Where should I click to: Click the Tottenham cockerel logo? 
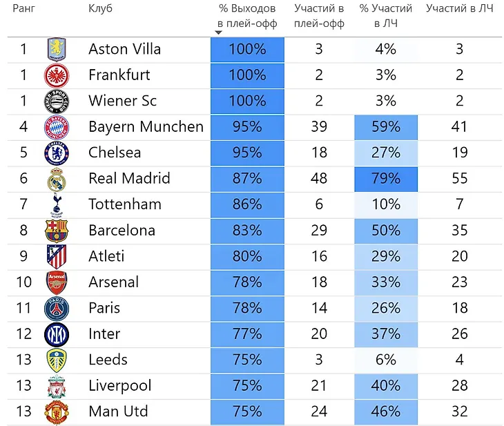56,205
